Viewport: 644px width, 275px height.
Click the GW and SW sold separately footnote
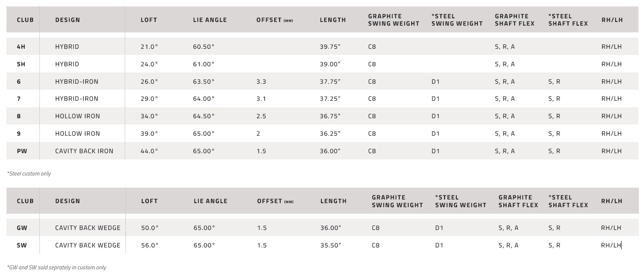(56, 267)
